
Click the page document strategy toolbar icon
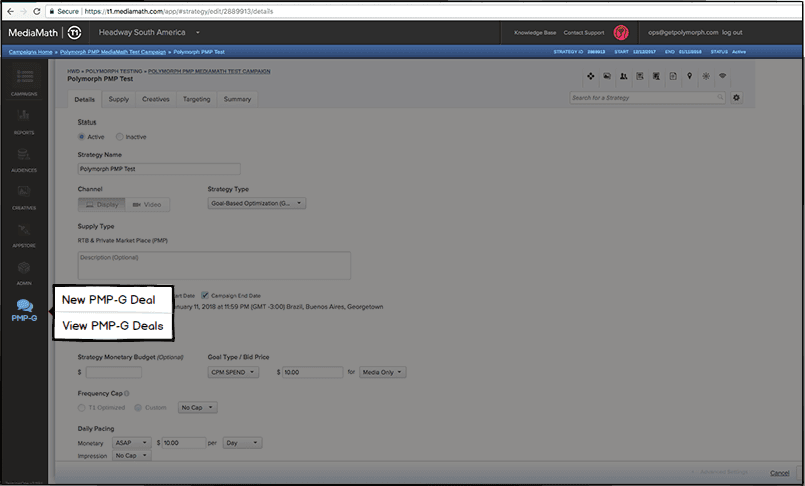[673, 76]
